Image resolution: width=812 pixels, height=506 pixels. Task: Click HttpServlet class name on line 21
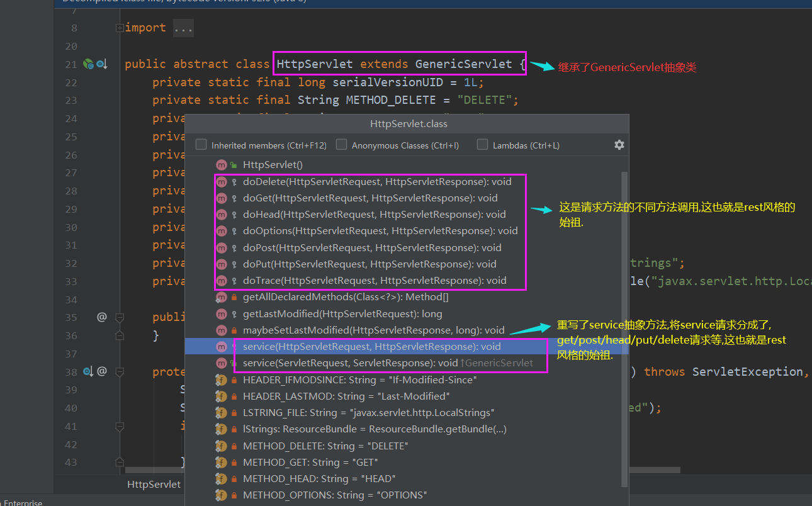pyautogui.click(x=315, y=64)
